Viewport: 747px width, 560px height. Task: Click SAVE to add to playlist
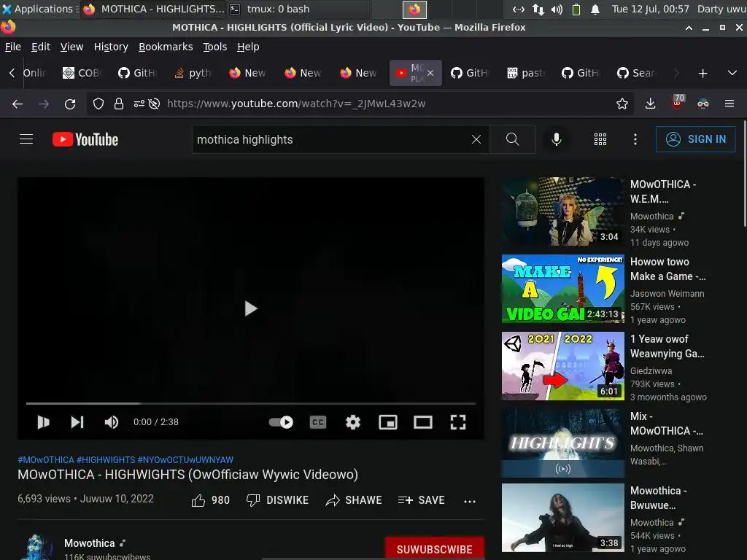[422, 500]
